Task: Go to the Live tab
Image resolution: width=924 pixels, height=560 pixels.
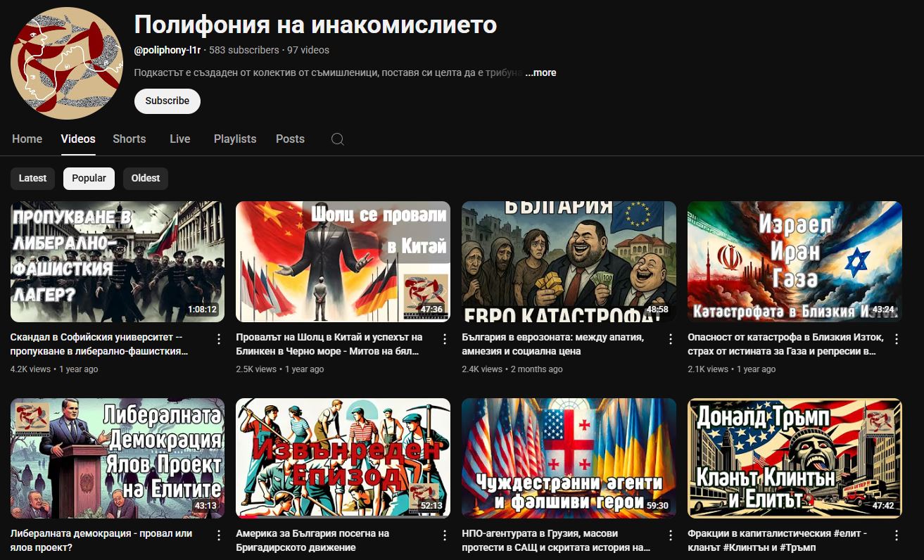Action: click(x=180, y=139)
